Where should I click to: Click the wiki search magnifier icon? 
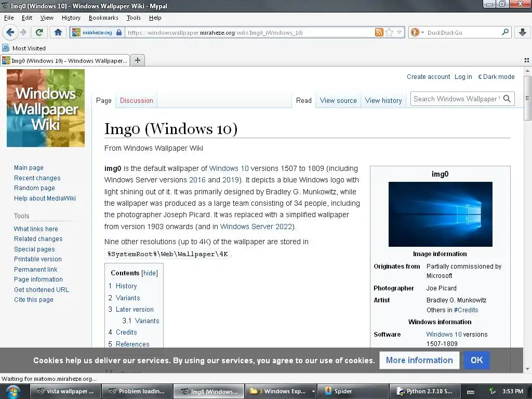click(x=507, y=99)
